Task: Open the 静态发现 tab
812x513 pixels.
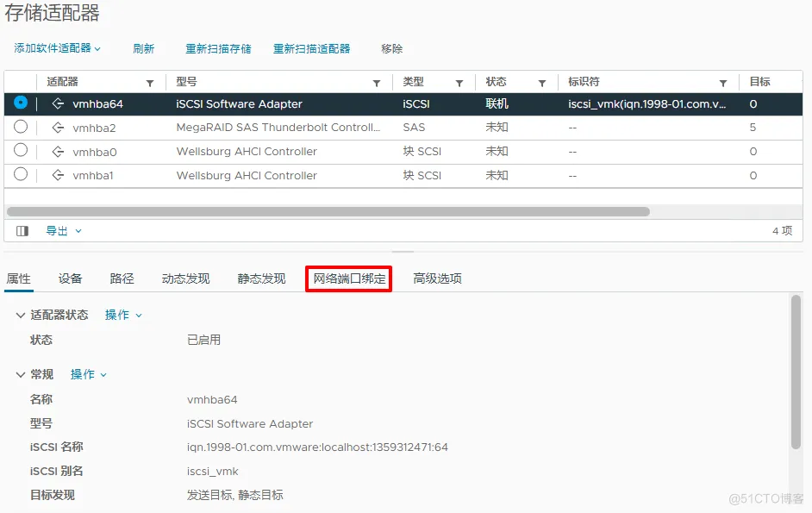Action: [261, 278]
